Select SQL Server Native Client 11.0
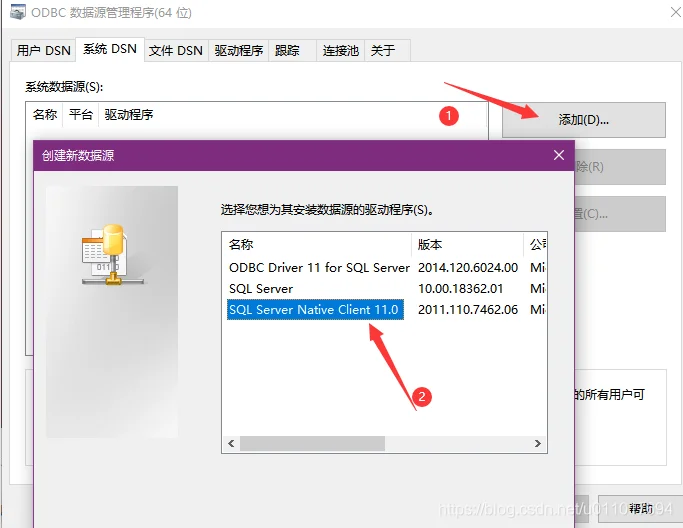Viewport: 683px width, 528px height. pyautogui.click(x=315, y=309)
